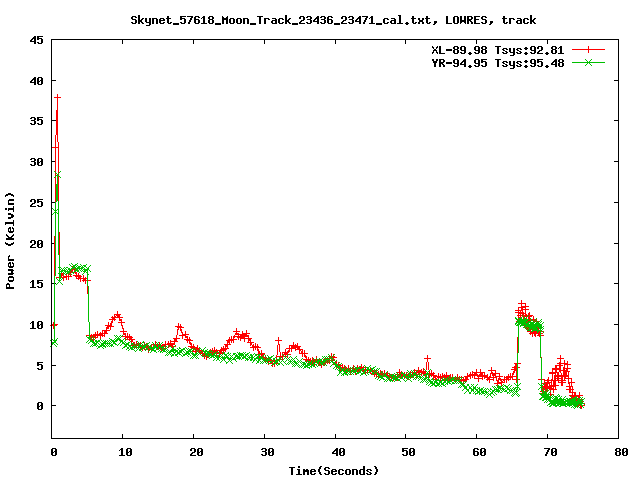Click the Power (Kelvin) y-axis label

[x=10, y=241]
